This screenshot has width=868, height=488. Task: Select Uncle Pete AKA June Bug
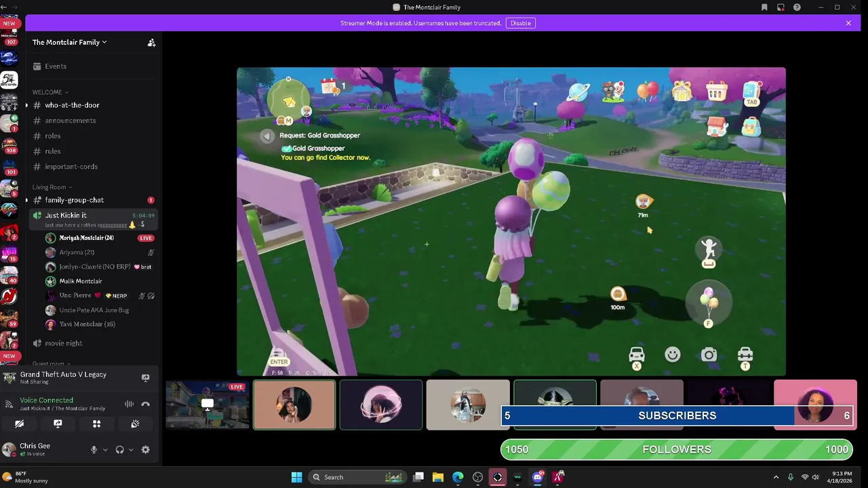(99, 310)
